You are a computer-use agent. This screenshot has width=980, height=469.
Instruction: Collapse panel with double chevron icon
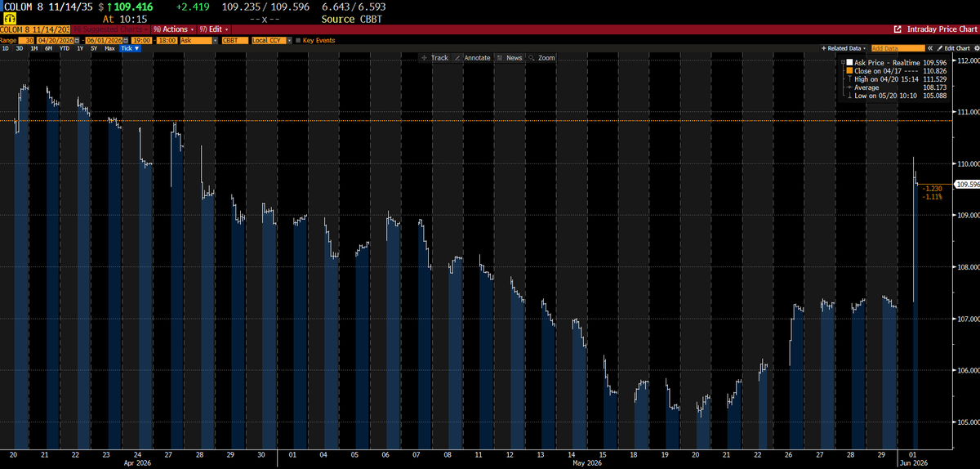pyautogui.click(x=930, y=48)
